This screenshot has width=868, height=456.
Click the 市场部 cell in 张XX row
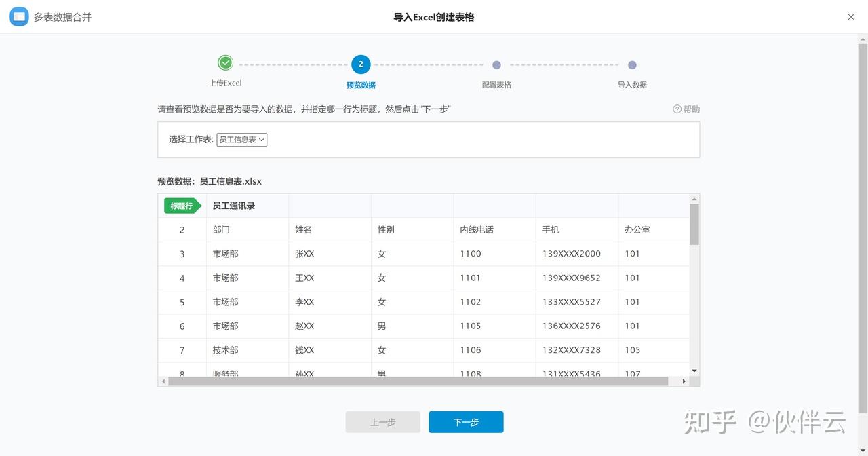click(x=248, y=254)
